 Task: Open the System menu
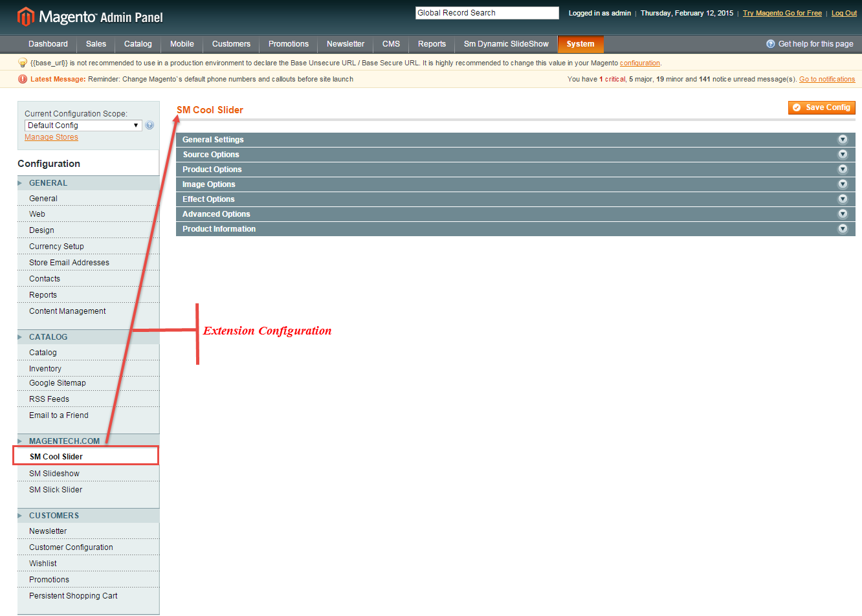point(580,44)
